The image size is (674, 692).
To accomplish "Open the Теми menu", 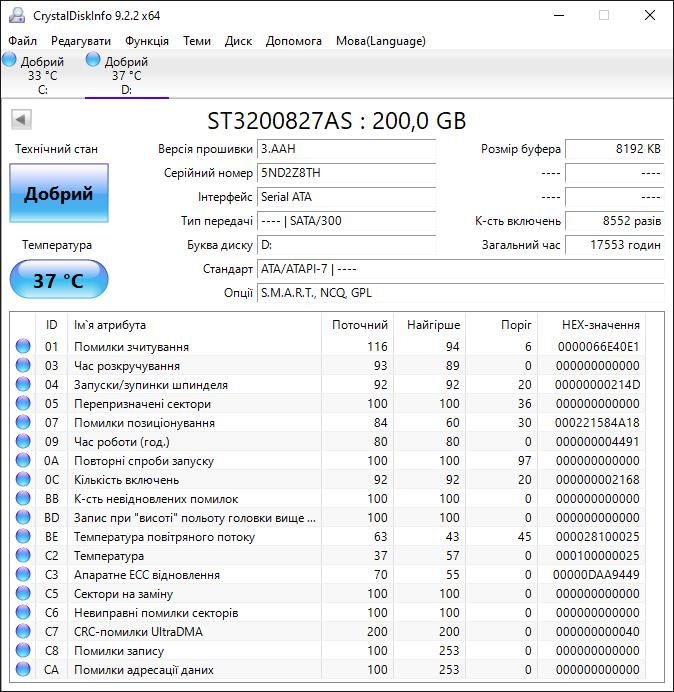I will (197, 41).
